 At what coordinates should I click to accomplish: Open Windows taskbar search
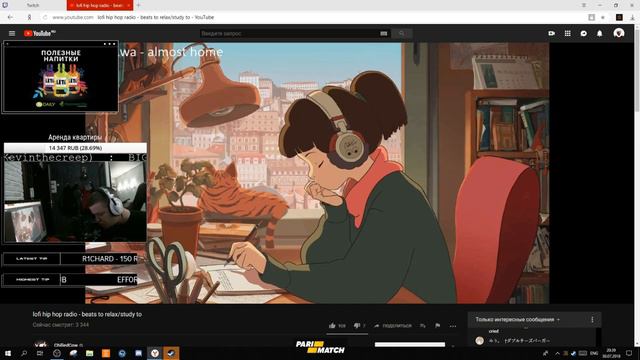tap(24, 353)
